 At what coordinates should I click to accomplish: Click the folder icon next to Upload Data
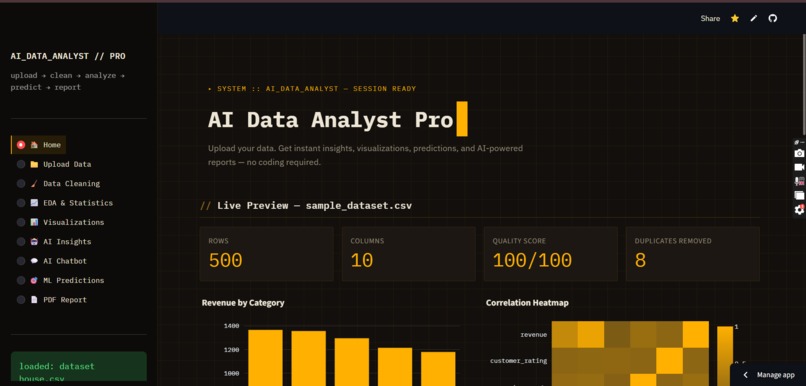pos(34,164)
